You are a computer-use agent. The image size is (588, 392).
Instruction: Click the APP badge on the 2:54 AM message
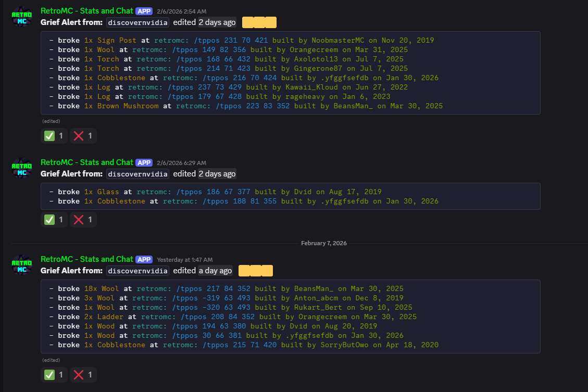(x=144, y=11)
